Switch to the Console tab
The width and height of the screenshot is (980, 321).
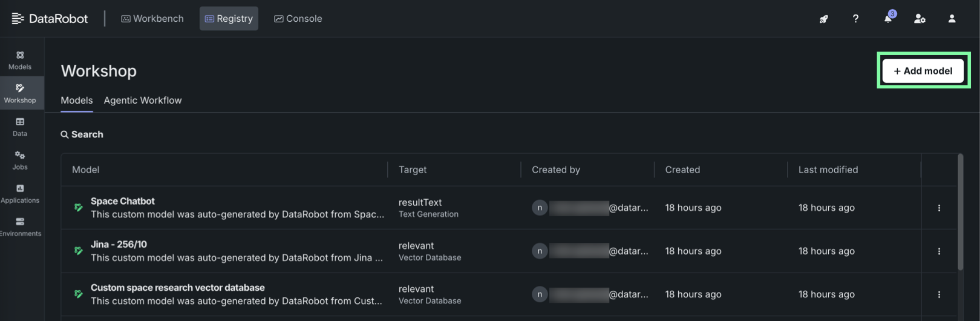[x=298, y=19]
